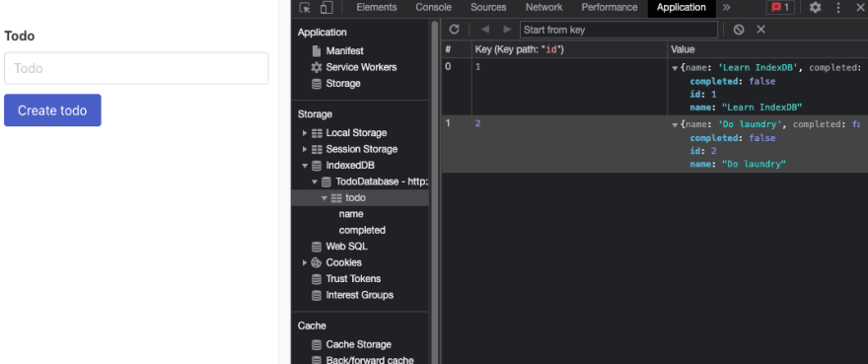The height and width of the screenshot is (364, 868).
Task: Select the record row with key 1
Action: click(655, 87)
